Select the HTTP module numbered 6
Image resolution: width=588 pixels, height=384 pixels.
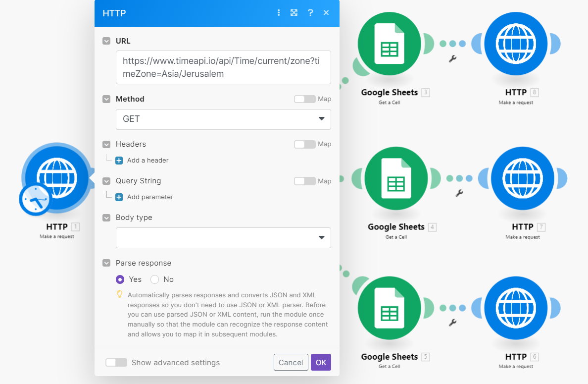click(516, 308)
